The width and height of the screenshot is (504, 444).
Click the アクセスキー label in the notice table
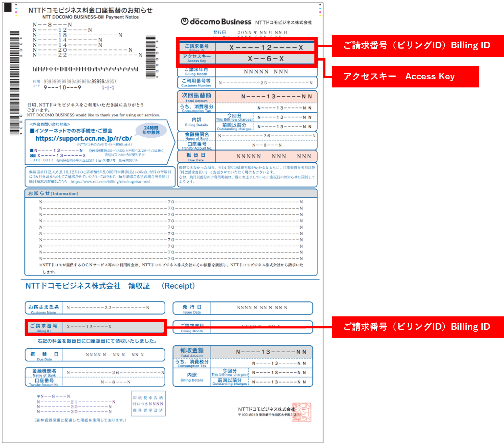(196, 58)
